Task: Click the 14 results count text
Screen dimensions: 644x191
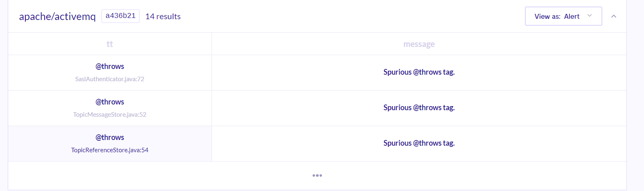Action: click(163, 16)
